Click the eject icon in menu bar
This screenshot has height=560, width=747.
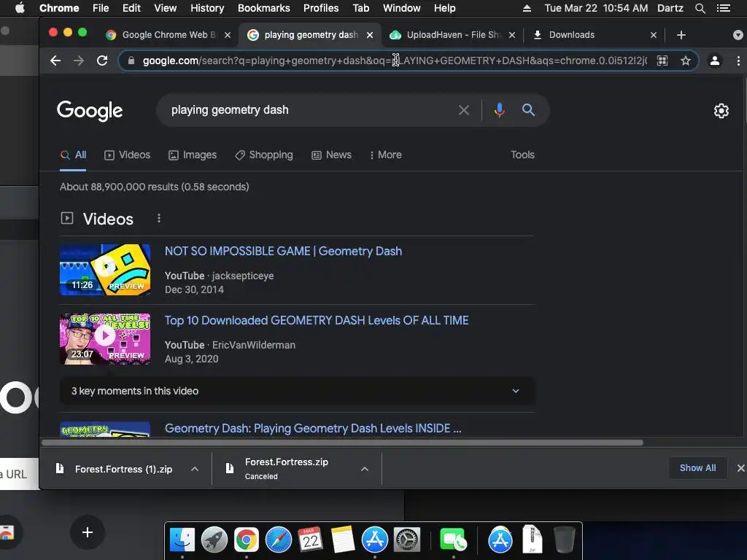coord(527,8)
